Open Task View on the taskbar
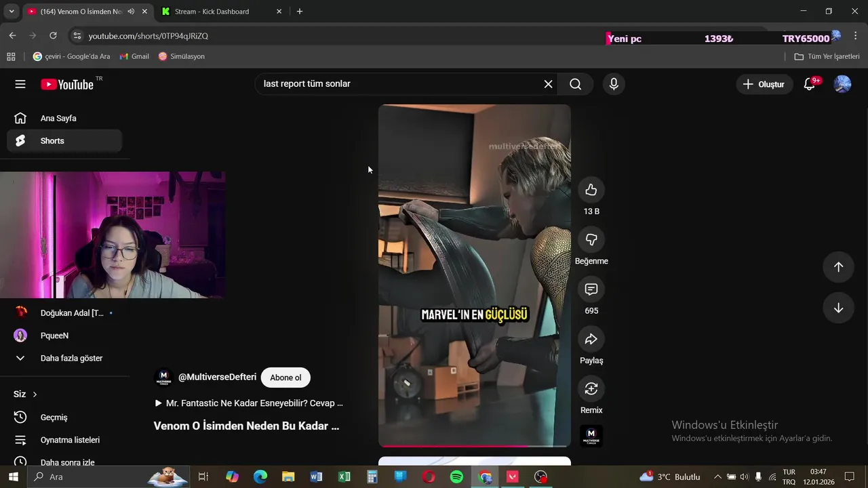This screenshot has width=868, height=488. point(203,476)
